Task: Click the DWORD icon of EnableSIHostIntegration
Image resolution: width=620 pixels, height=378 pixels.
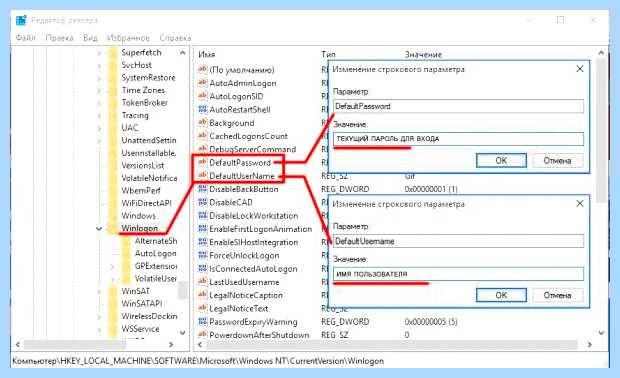Action: point(202,242)
